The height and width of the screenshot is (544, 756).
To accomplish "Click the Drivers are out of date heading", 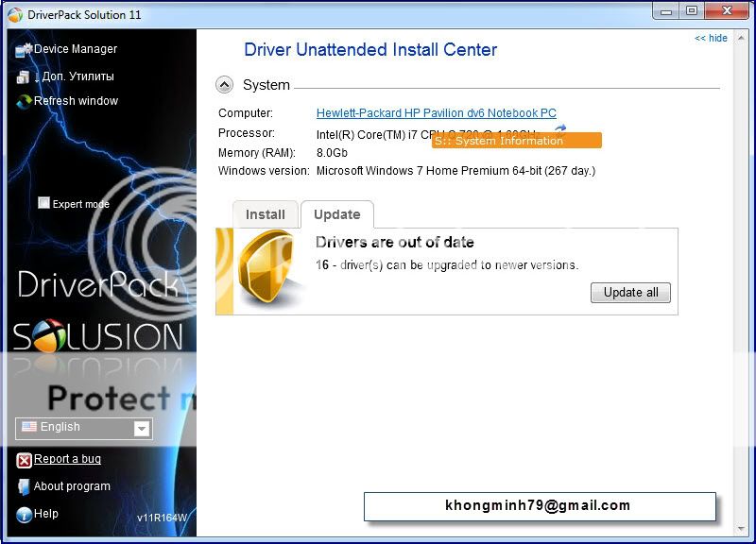I will (x=395, y=242).
